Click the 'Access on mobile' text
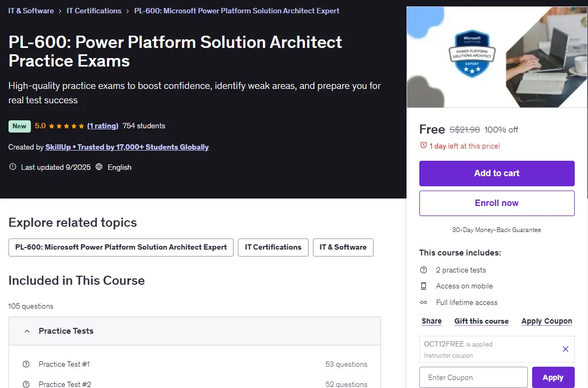Screen dimensions: 588x388 tap(464, 286)
